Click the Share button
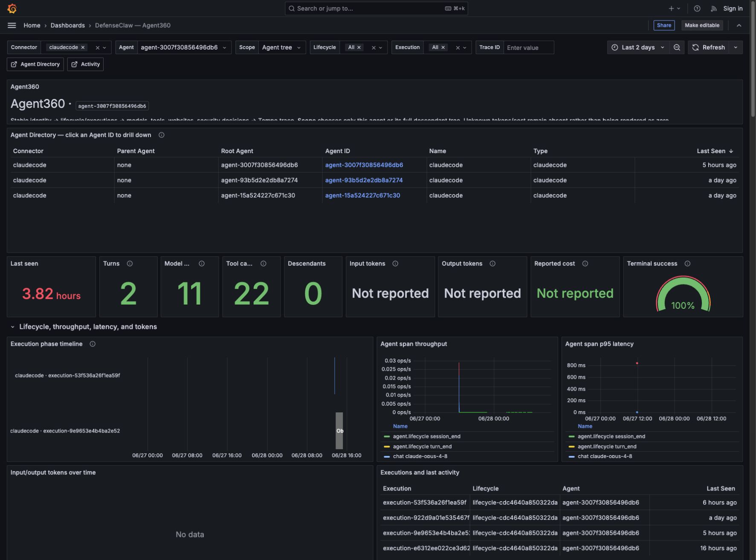This screenshot has height=560, width=756. 664,25
